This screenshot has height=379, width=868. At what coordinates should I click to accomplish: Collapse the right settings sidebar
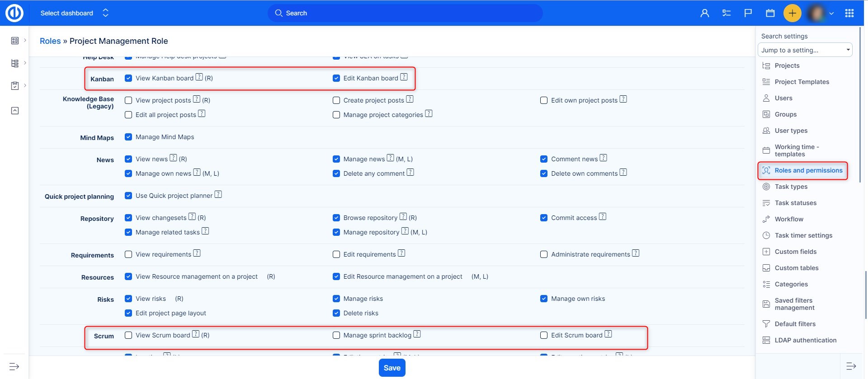(x=851, y=366)
